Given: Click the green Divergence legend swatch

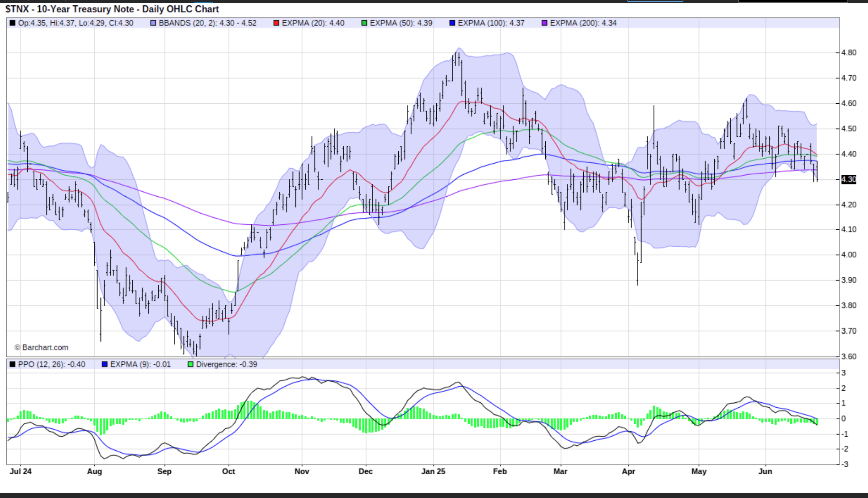Looking at the screenshot, I should pyautogui.click(x=190, y=364).
